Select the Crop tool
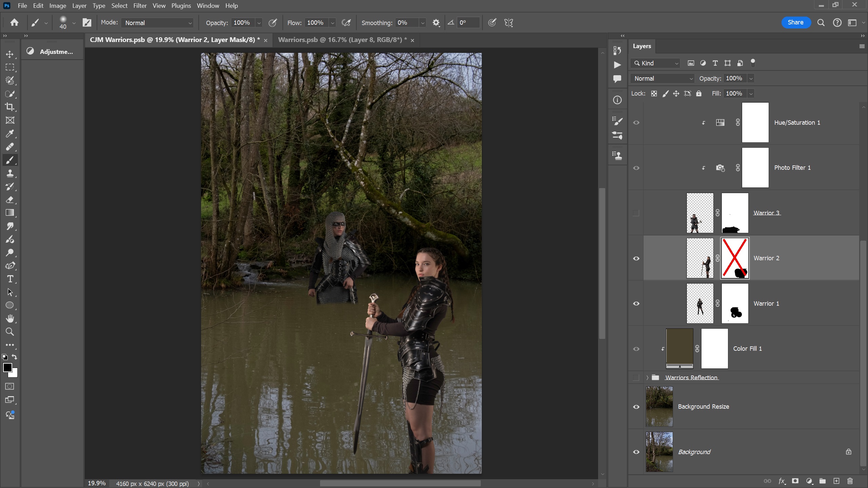868x488 pixels. coord(10,107)
